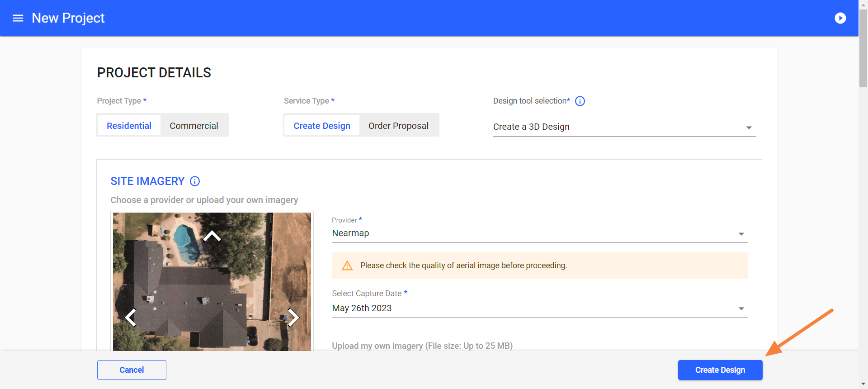
Task: Select Commercial project type
Action: click(x=193, y=126)
